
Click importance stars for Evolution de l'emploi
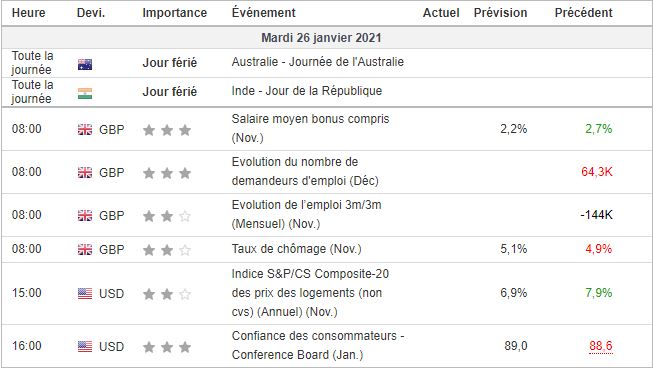tap(167, 216)
